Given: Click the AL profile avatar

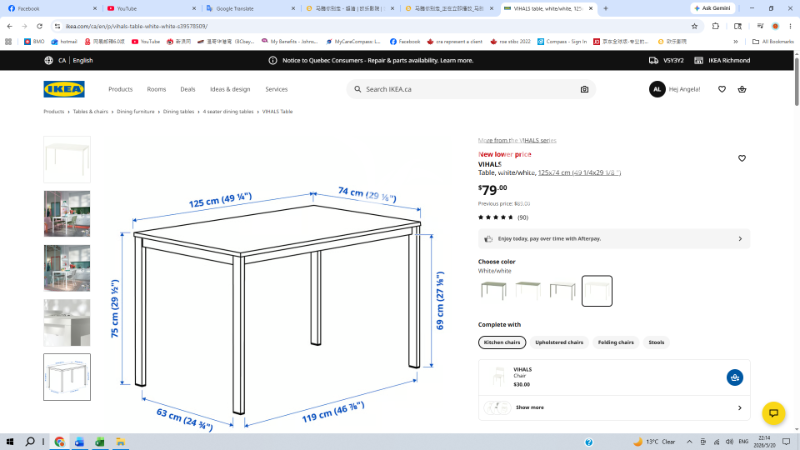Looking at the screenshot, I should [x=657, y=89].
